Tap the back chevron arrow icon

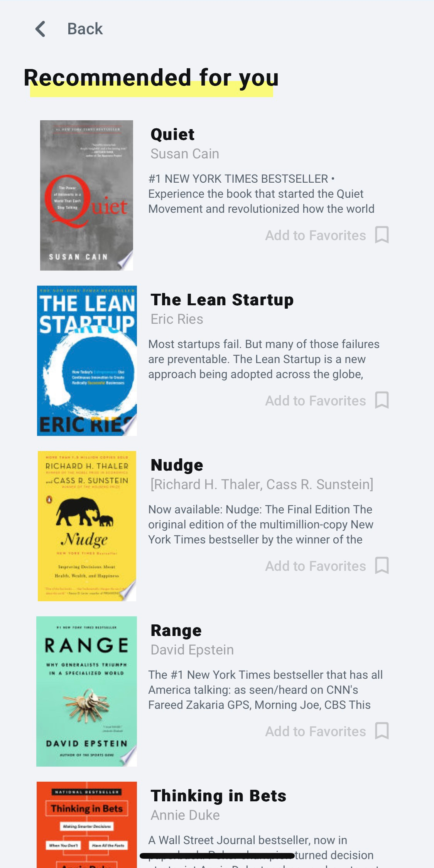pyautogui.click(x=41, y=29)
